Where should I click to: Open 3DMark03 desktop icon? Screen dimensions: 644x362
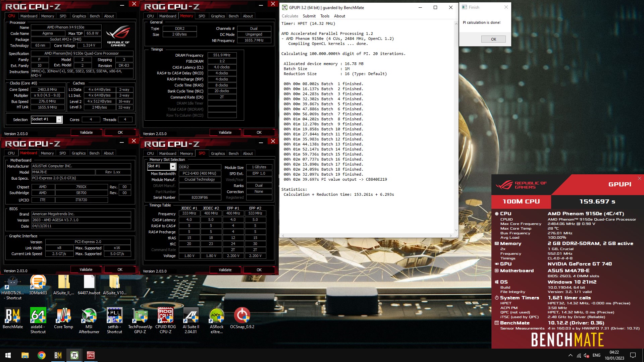(38, 285)
